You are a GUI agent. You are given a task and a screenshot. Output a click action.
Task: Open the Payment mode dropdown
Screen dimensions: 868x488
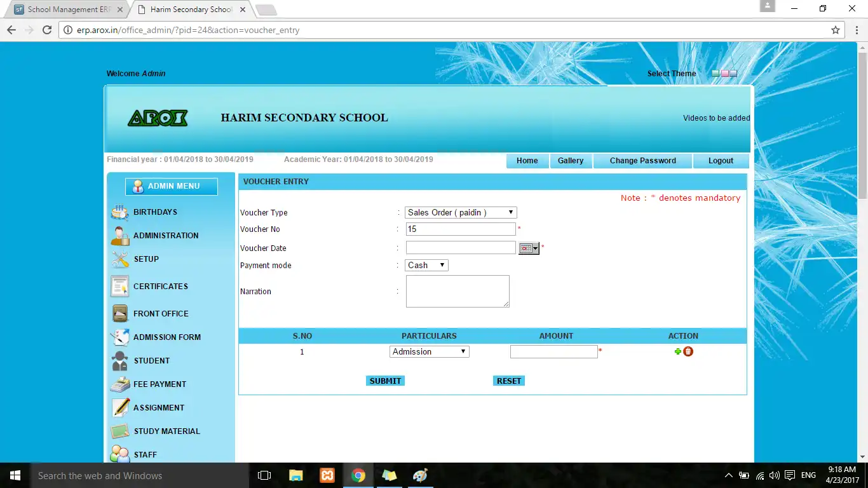point(426,265)
